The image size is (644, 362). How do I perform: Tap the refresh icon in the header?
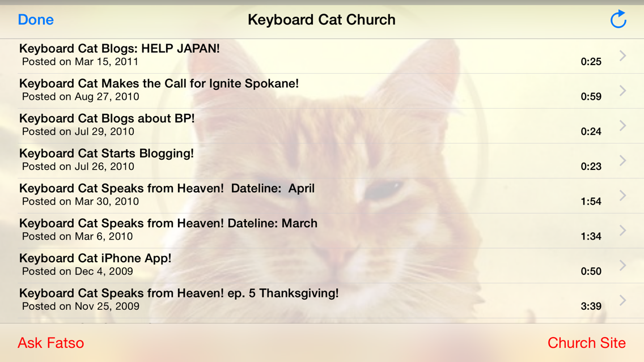pos(618,19)
